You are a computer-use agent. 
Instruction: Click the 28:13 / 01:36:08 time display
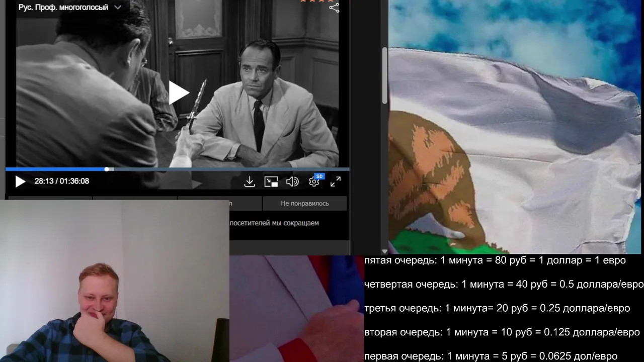pyautogui.click(x=61, y=181)
